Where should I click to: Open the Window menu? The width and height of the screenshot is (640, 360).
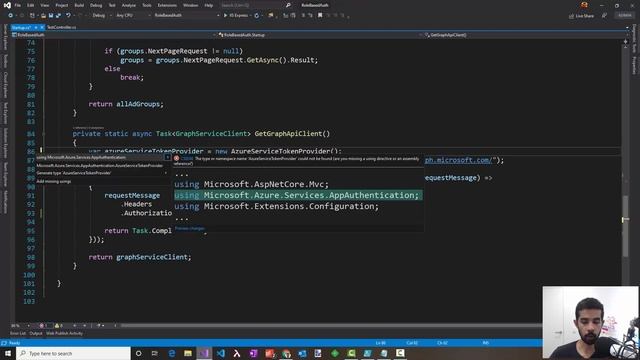(190, 5)
